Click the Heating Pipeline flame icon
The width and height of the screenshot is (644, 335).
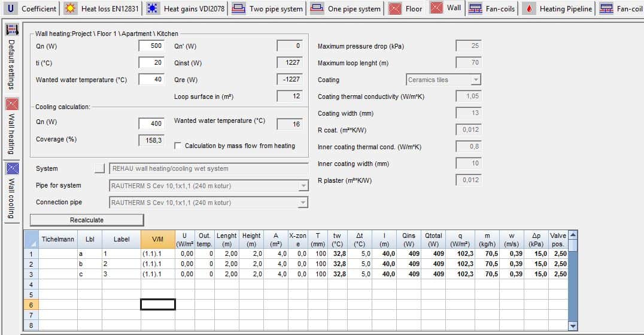click(x=529, y=8)
